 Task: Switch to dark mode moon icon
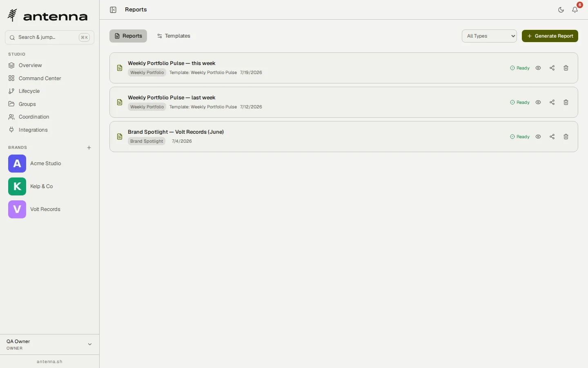point(561,10)
